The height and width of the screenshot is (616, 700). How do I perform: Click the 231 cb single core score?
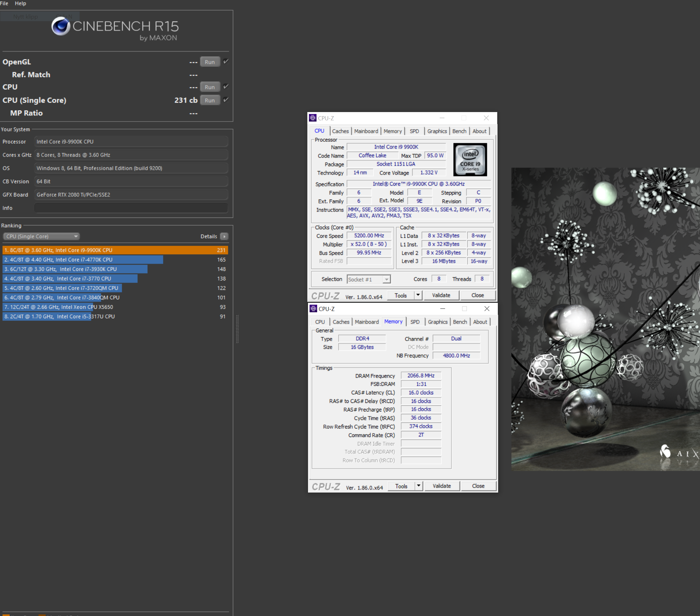186,100
